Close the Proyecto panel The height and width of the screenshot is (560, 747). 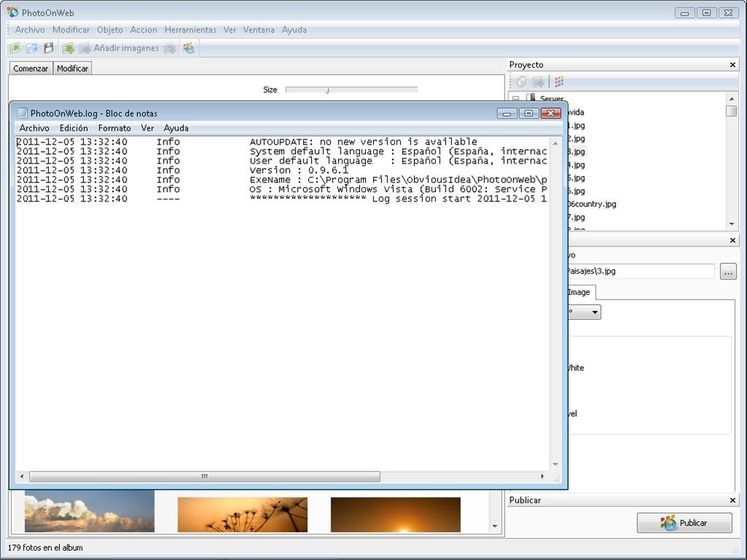pyautogui.click(x=732, y=65)
